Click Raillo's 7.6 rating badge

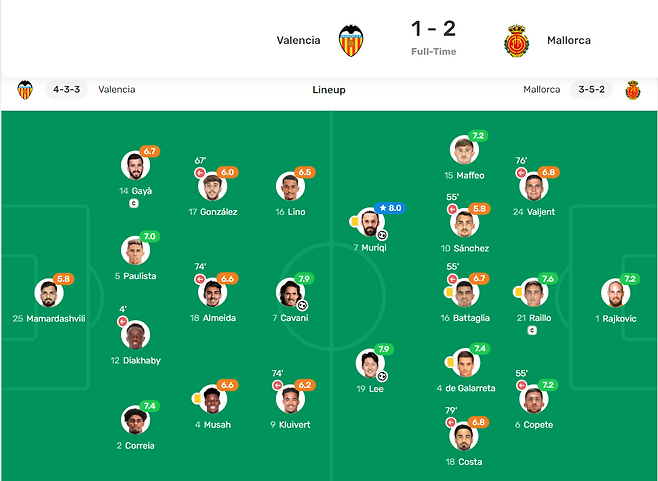[x=548, y=279]
